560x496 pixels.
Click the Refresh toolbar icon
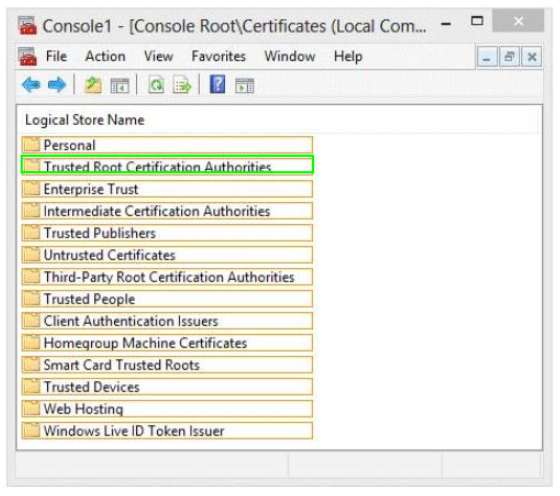pos(156,85)
